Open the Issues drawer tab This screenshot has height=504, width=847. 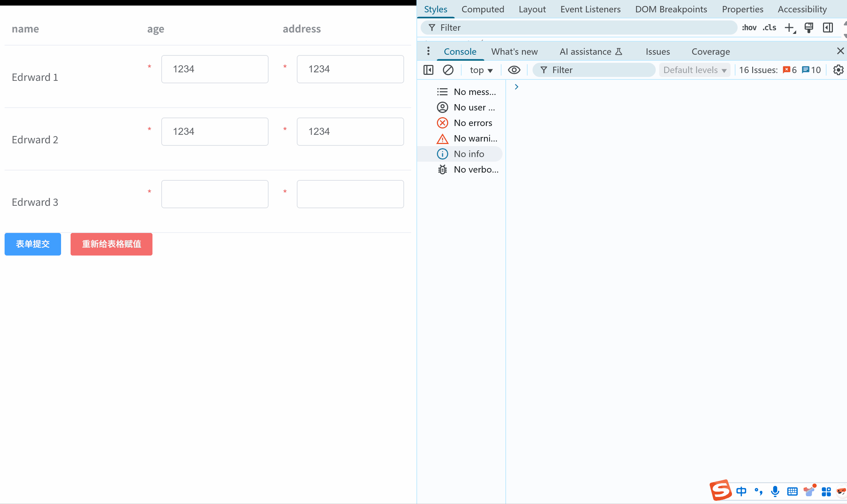pos(657,52)
